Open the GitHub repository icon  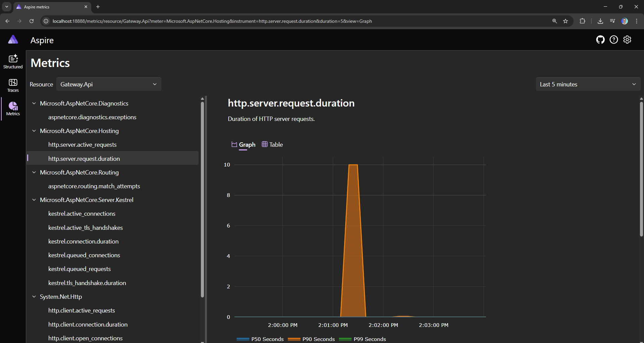pyautogui.click(x=600, y=40)
